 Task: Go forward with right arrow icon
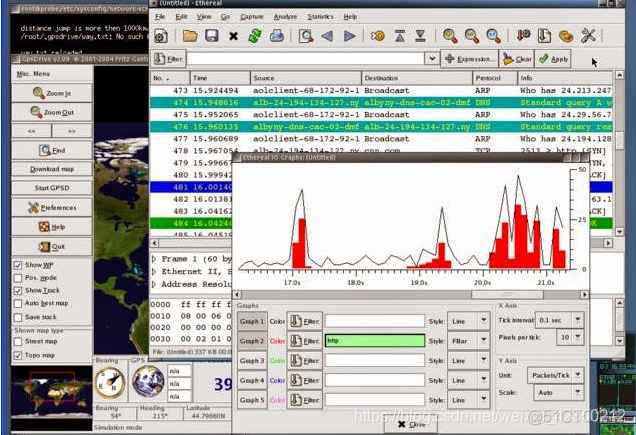349,36
